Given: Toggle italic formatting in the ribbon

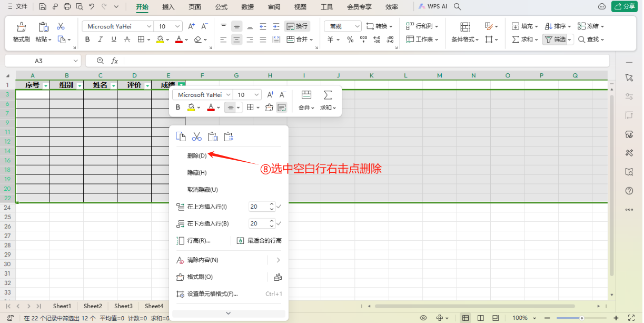Looking at the screenshot, I should coord(101,40).
